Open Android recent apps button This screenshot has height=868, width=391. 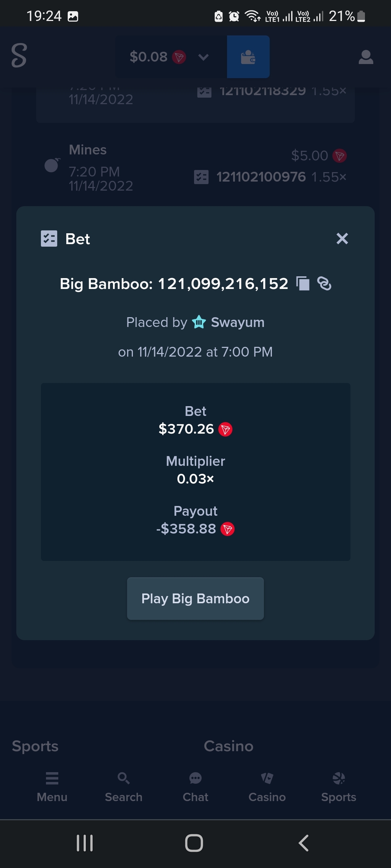coord(85,843)
